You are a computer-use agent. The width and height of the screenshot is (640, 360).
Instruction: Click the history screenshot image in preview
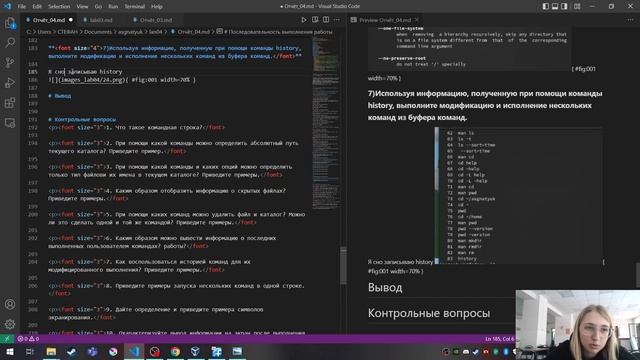pyautogui.click(x=518, y=195)
